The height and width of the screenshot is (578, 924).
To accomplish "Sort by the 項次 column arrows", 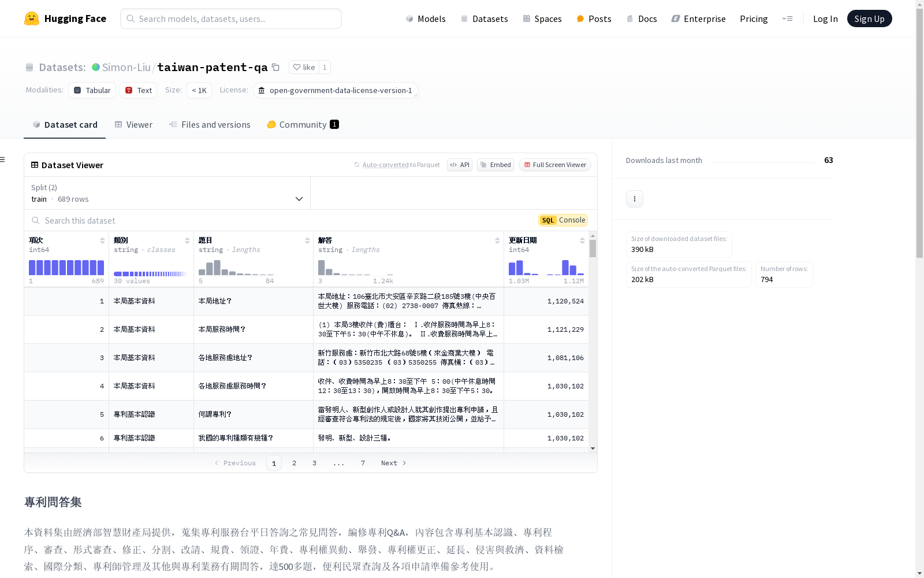I will (x=102, y=240).
